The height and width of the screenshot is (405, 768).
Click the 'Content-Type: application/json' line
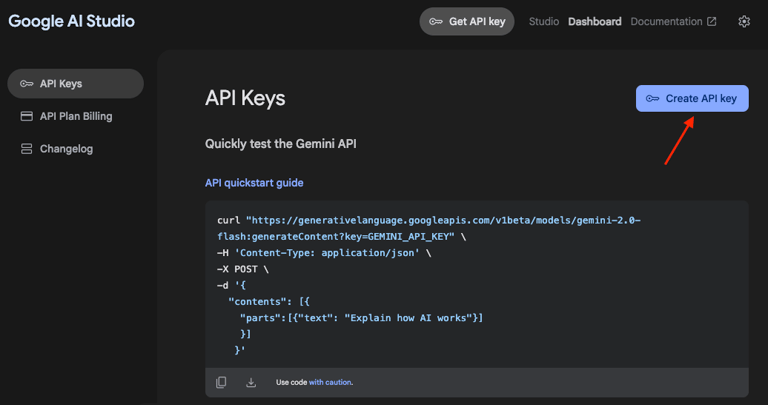point(324,253)
